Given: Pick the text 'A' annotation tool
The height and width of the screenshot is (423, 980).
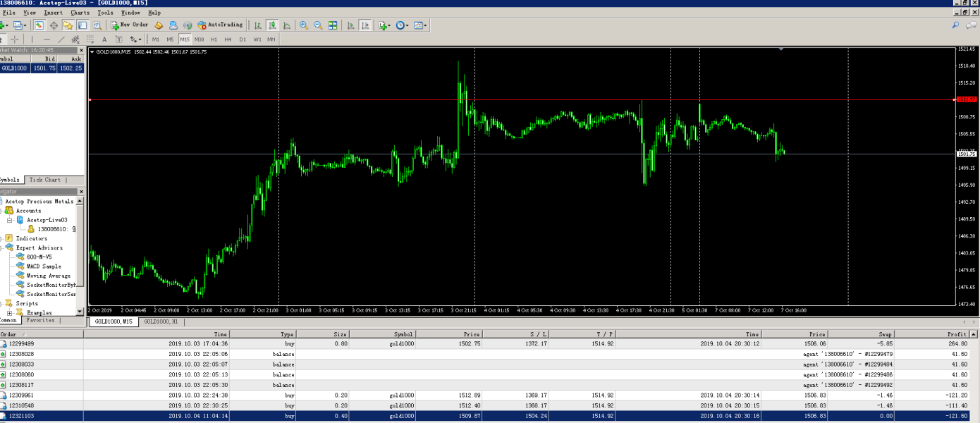Looking at the screenshot, I should [x=104, y=39].
